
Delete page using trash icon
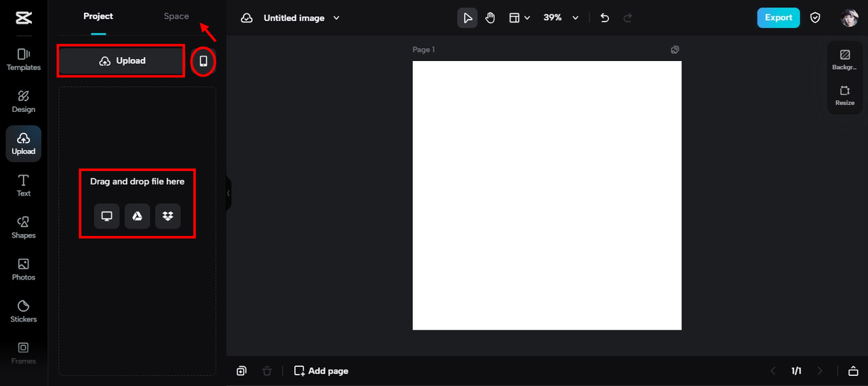point(267,370)
